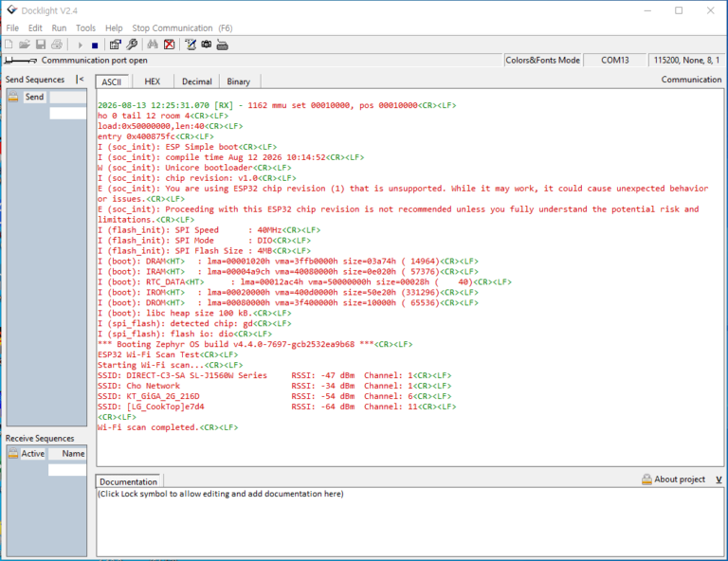Open the Run menu
The width and height of the screenshot is (728, 561).
[x=59, y=27]
